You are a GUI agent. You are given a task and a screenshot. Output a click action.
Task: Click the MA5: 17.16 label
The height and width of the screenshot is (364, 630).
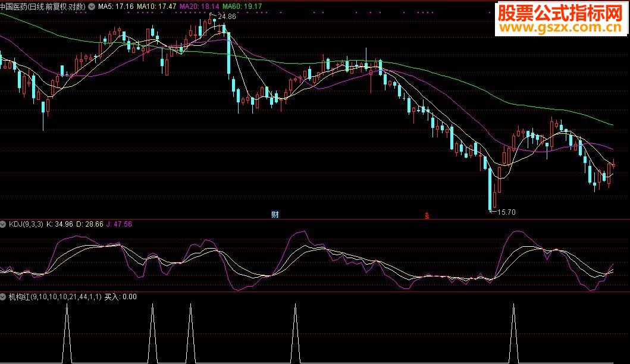coord(116,7)
